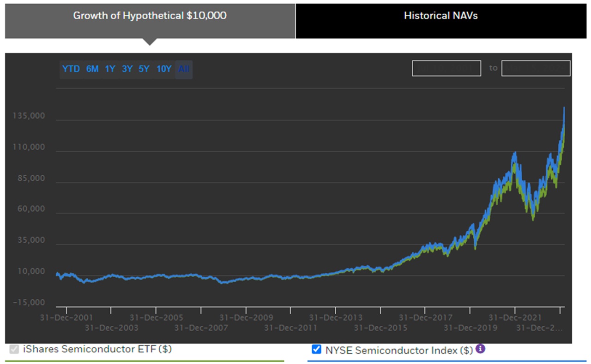591x364 pixels.
Task: Select the 10Y time range
Action: click(164, 69)
